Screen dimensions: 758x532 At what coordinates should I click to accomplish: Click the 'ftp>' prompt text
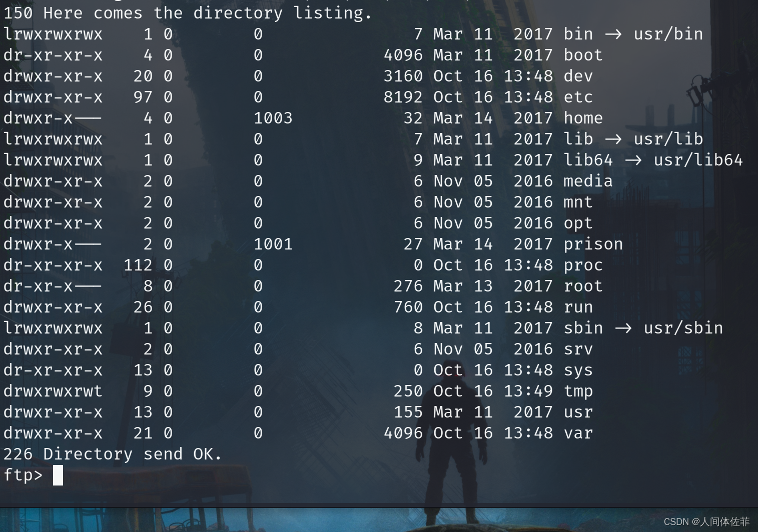click(x=23, y=475)
